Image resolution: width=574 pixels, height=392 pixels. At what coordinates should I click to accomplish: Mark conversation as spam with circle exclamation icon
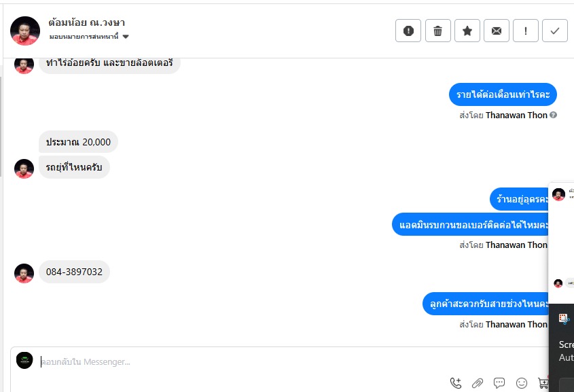tap(408, 31)
